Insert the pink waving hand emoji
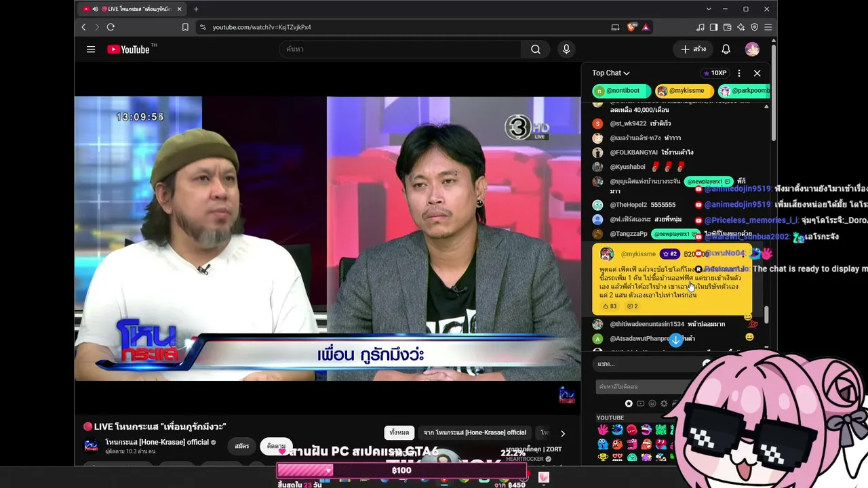Viewport: 868px width, 488px height. click(603, 430)
